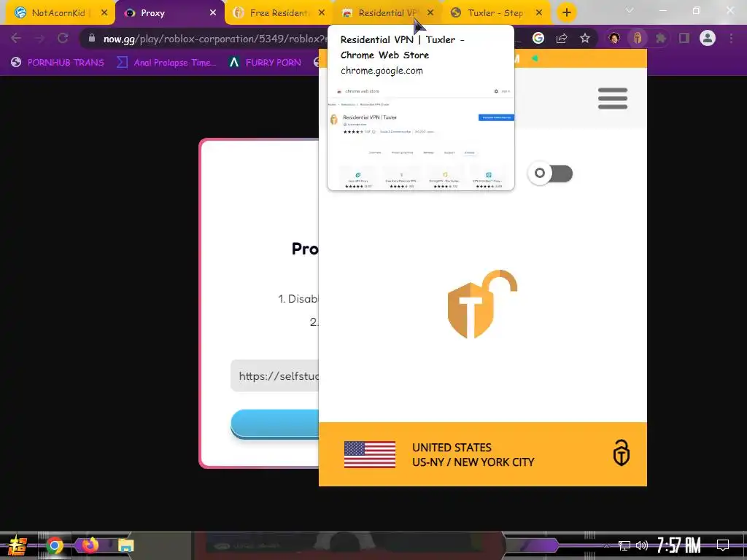The height and width of the screenshot is (560, 747).
Task: Close the Free Residential tab
Action: [x=322, y=13]
